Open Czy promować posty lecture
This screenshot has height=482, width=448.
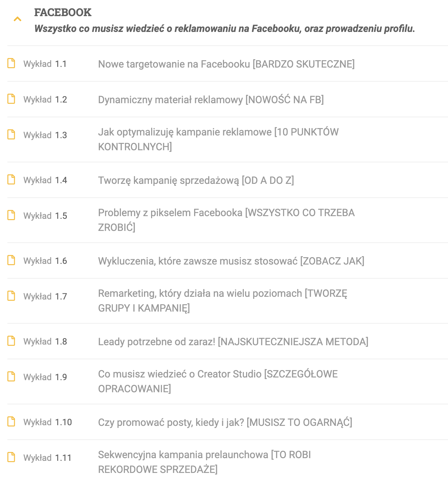(x=225, y=422)
